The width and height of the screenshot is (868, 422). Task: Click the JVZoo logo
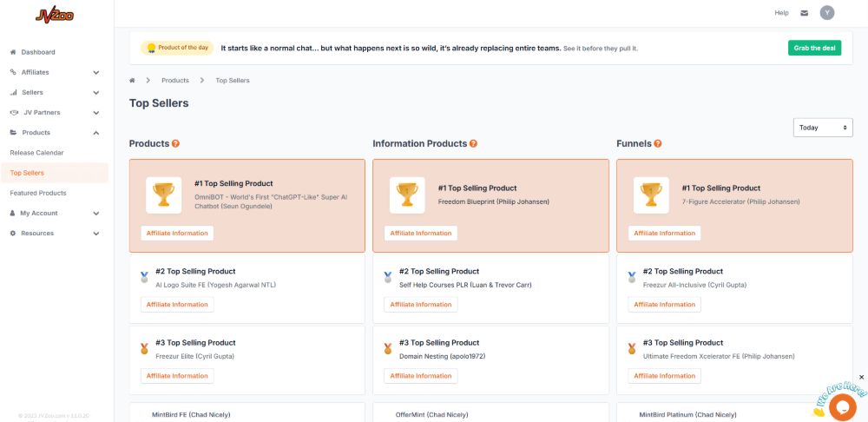click(55, 14)
